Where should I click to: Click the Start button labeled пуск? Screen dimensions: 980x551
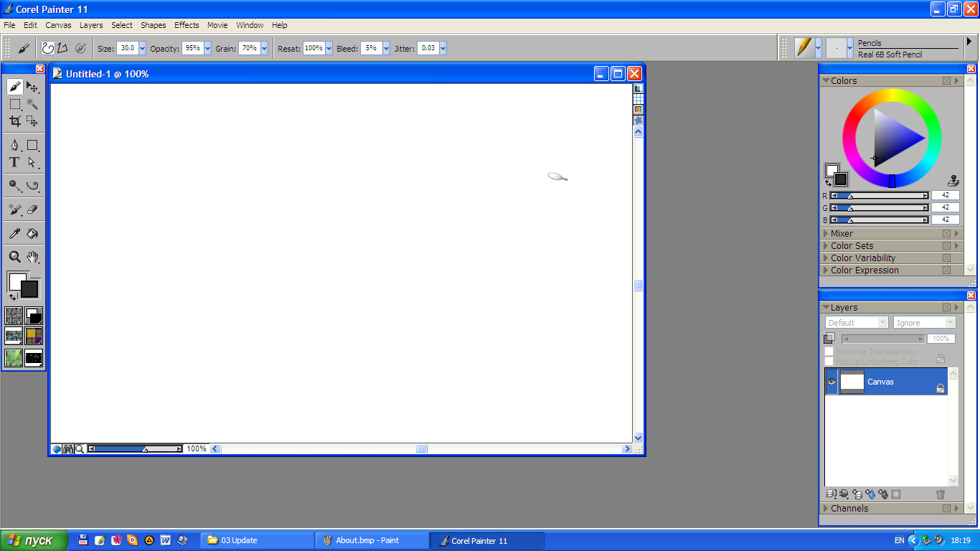[34, 540]
